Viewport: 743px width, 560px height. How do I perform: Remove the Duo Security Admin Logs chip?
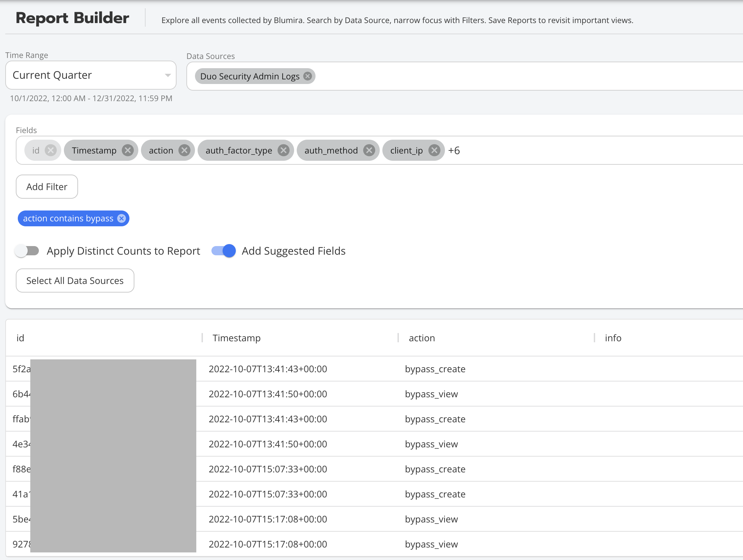[307, 76]
